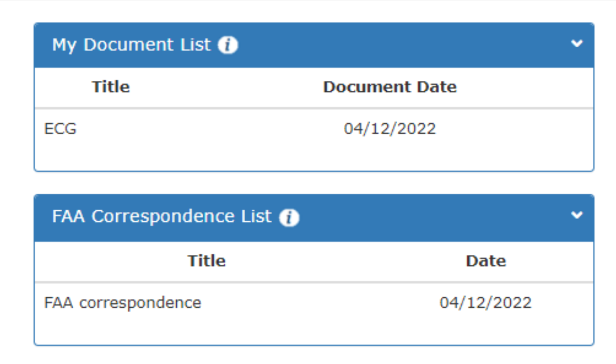Click the chevron on My Document List header

[577, 43]
